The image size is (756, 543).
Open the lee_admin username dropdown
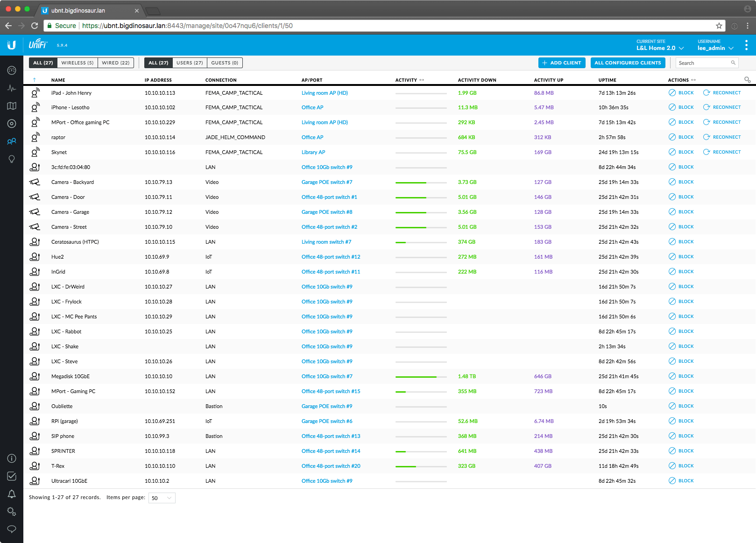[x=715, y=48]
